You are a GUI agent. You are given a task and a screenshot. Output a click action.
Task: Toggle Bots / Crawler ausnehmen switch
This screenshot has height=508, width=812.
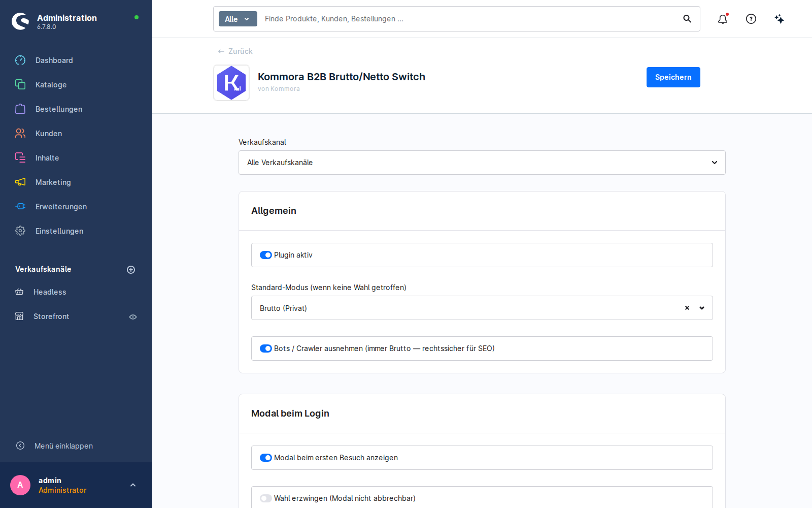266,348
